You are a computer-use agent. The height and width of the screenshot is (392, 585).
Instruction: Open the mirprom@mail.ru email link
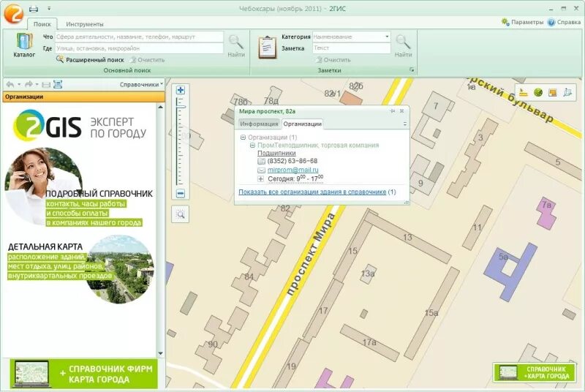pyautogui.click(x=293, y=170)
